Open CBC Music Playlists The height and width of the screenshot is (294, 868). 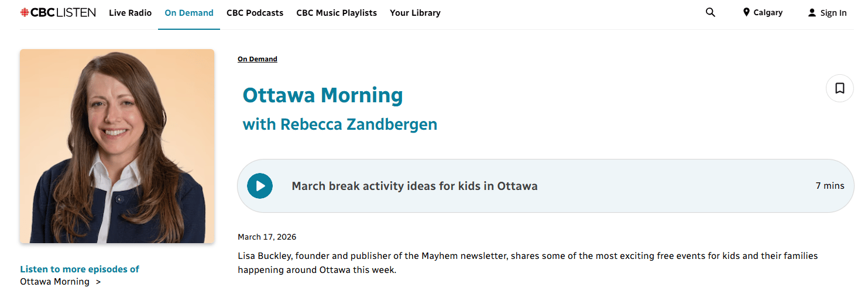[x=337, y=13]
